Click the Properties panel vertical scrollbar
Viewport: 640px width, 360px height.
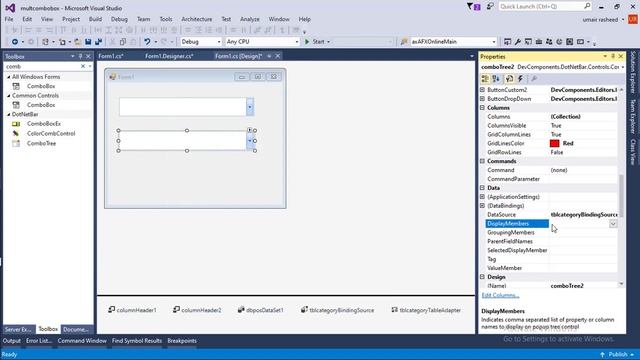(621, 196)
